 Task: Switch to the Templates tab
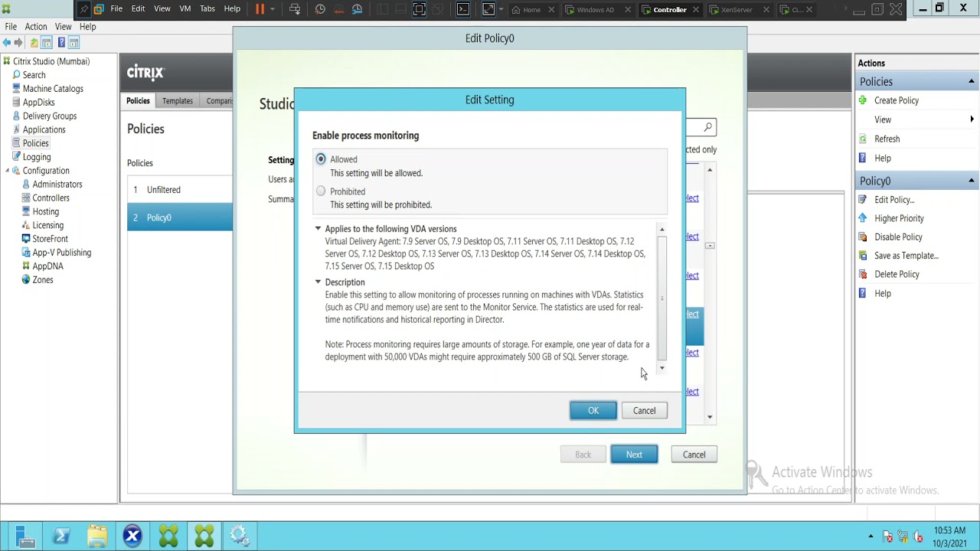[178, 101]
